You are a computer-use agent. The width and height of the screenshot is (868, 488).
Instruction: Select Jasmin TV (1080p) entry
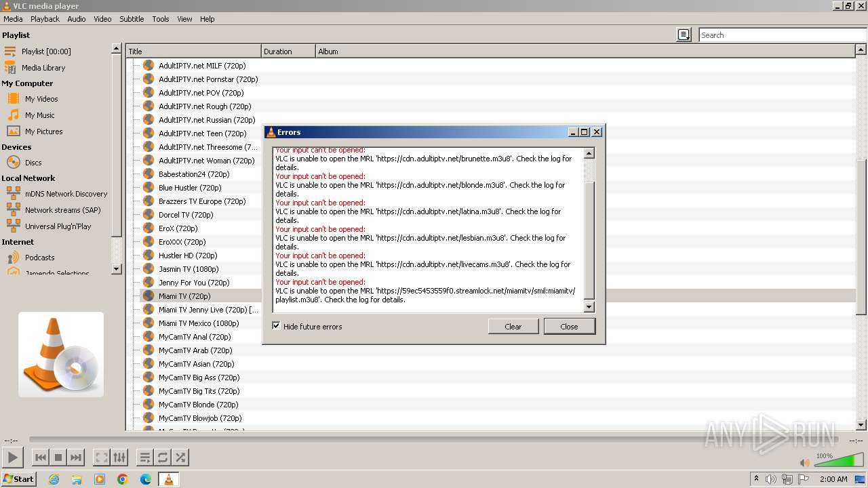coord(189,269)
